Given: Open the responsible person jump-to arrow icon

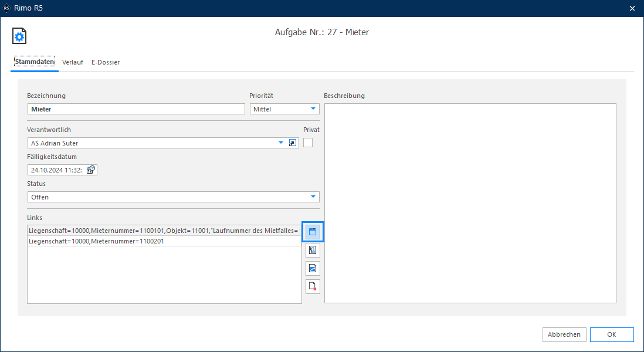Looking at the screenshot, I should pos(293,143).
